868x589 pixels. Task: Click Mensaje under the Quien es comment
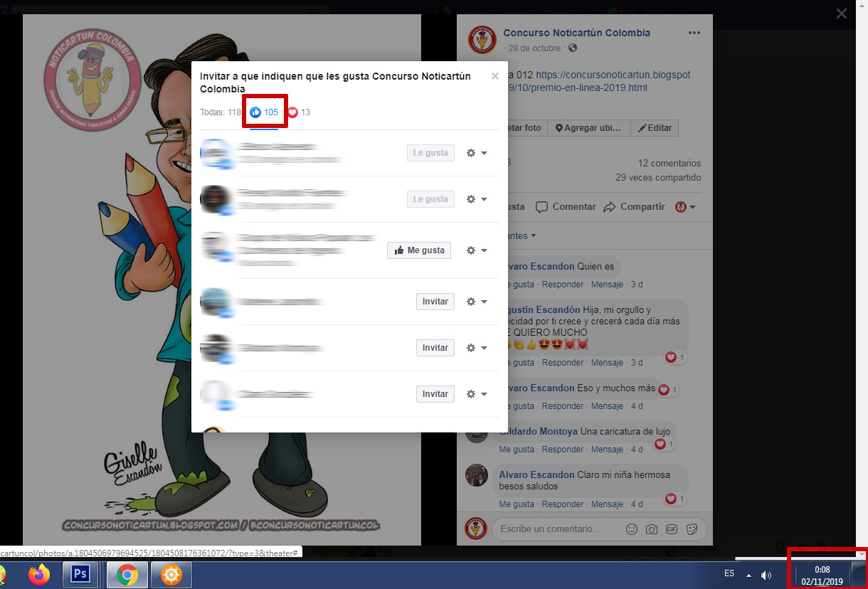coord(607,285)
